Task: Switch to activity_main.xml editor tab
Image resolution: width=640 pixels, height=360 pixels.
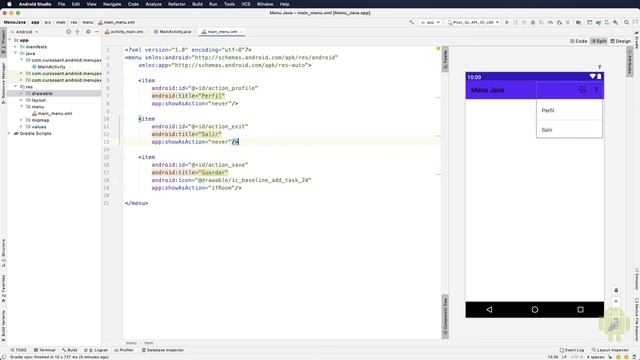Action: [124, 32]
